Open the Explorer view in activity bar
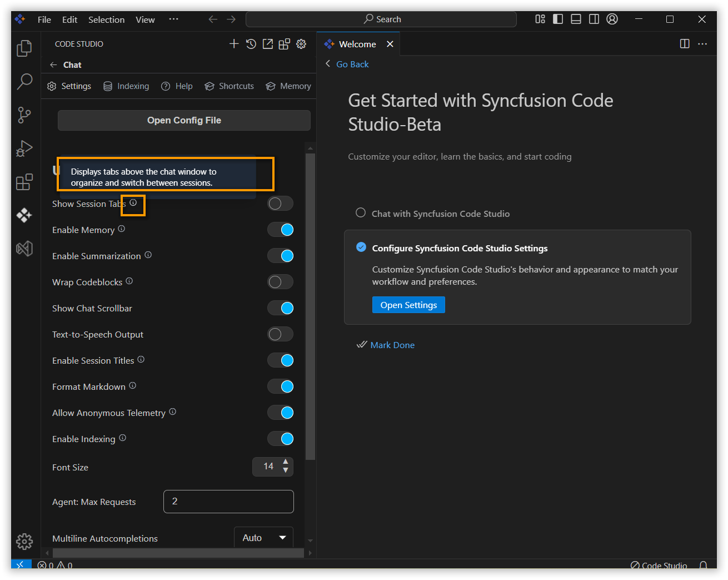The width and height of the screenshot is (728, 580). 24,48
